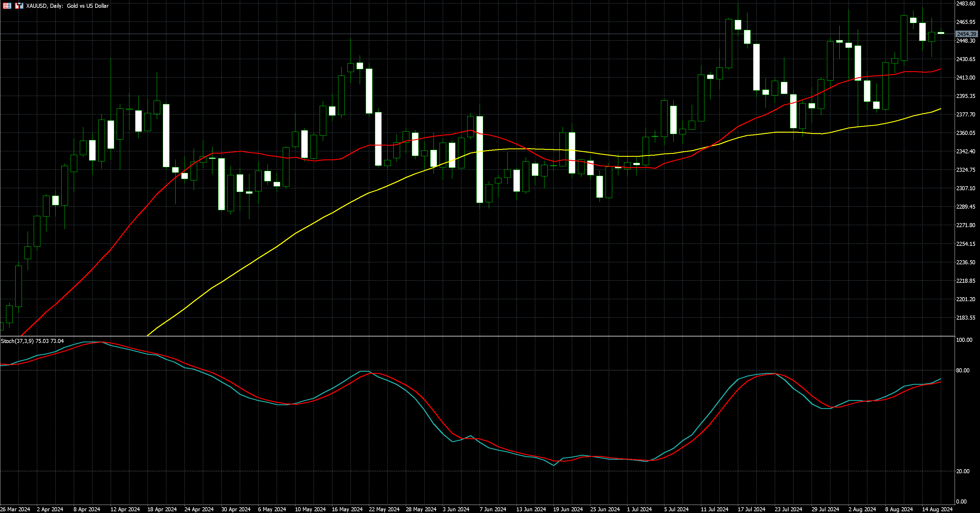Image resolution: width=980 pixels, height=513 pixels.
Task: Click the 2483.60 price scale label
Action: [966, 3]
